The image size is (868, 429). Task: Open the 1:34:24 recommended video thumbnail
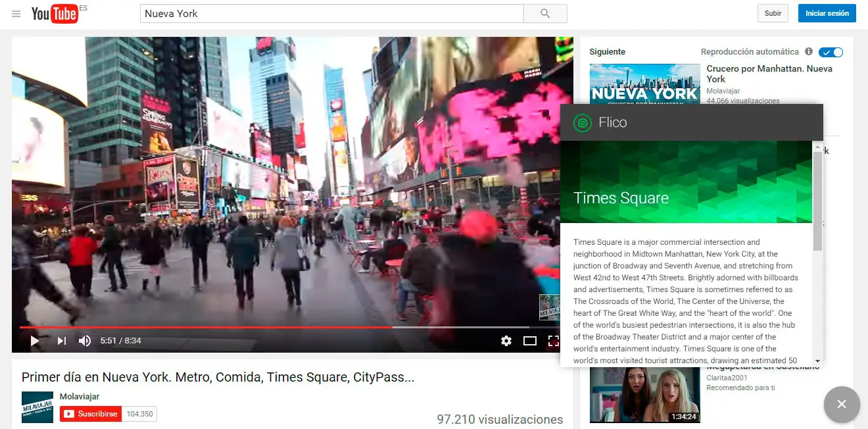coord(644,393)
